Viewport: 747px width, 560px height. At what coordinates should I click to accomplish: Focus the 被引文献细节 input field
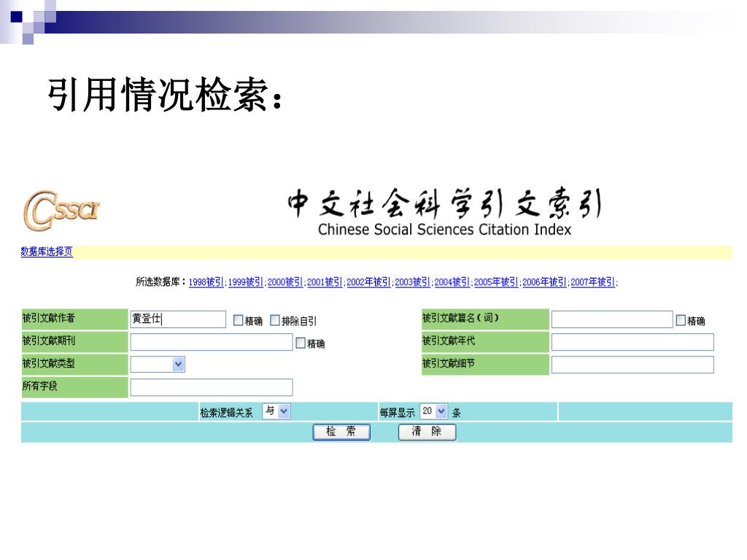tap(632, 365)
